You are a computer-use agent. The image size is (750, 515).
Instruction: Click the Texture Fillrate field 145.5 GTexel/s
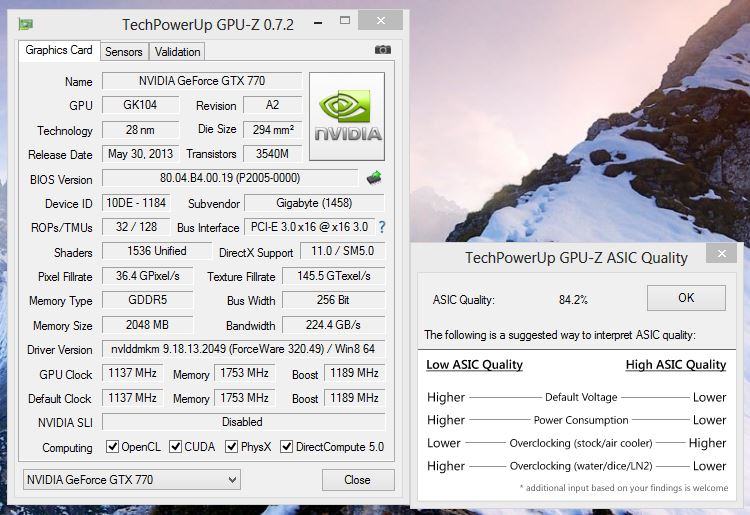click(333, 276)
